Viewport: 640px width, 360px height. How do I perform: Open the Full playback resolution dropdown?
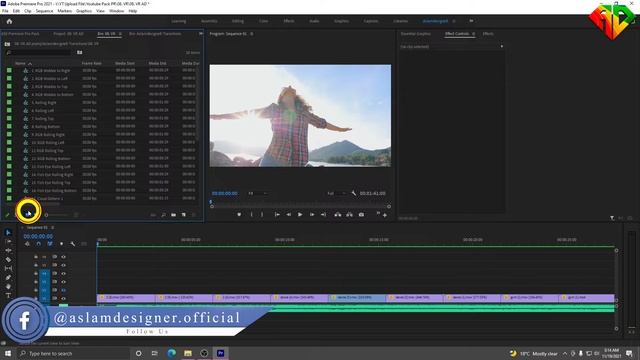(x=337, y=193)
